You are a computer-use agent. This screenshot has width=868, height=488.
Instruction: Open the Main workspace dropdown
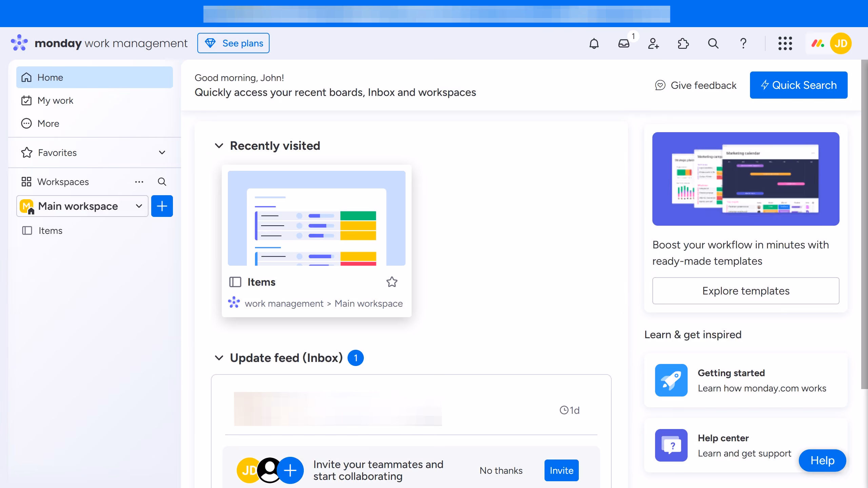click(82, 206)
